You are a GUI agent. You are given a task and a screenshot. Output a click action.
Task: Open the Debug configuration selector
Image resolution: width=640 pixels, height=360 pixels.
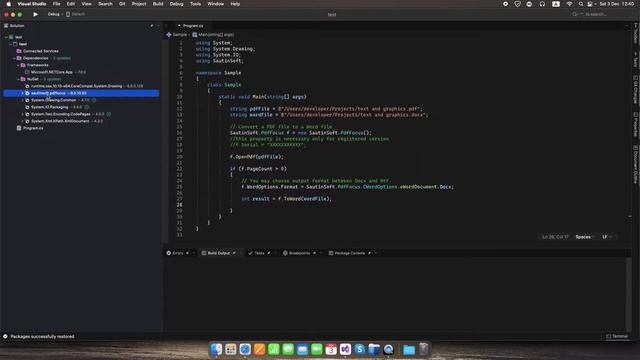[x=53, y=14]
